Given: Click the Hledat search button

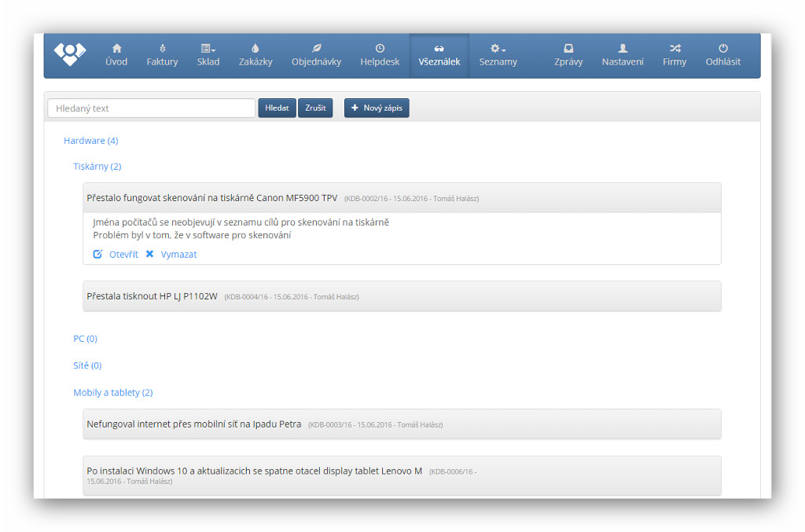Looking at the screenshot, I should click(x=277, y=108).
